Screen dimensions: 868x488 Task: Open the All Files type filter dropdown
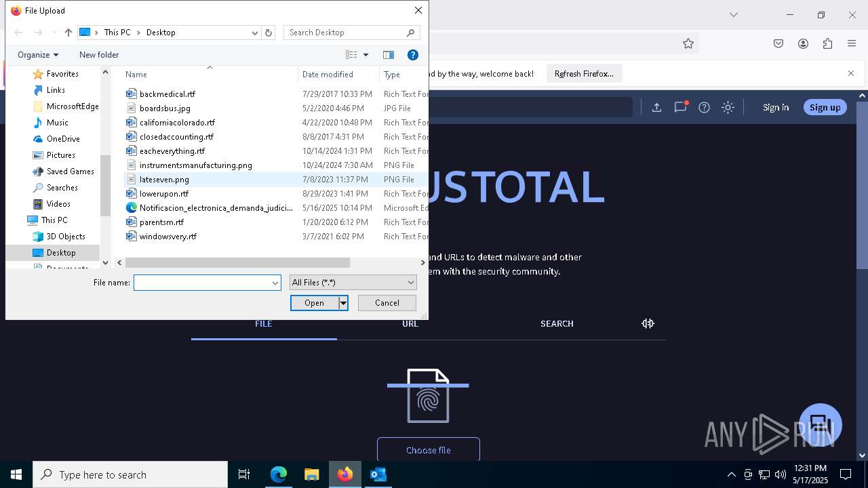353,283
